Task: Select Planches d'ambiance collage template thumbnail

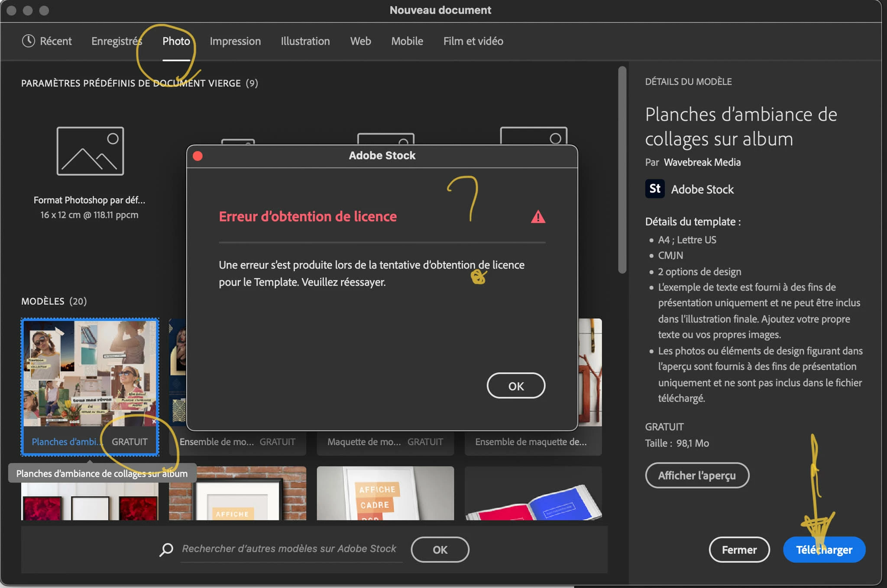Action: pyautogui.click(x=90, y=373)
